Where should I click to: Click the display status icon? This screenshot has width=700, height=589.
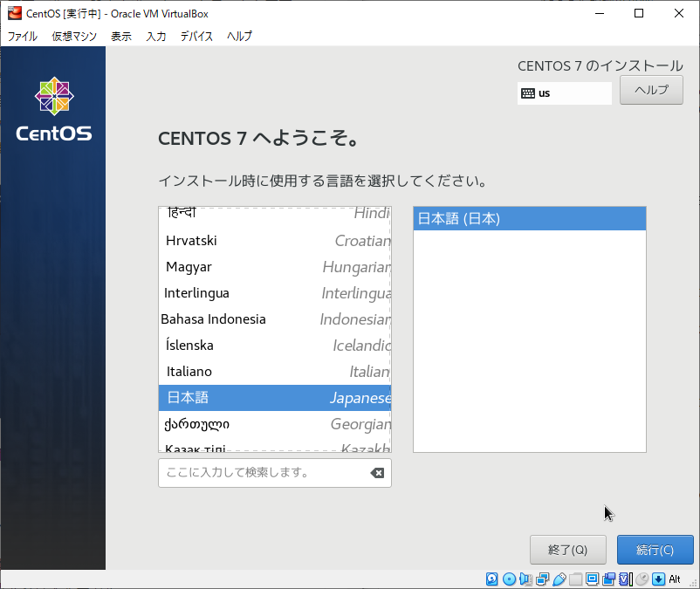[591, 579]
